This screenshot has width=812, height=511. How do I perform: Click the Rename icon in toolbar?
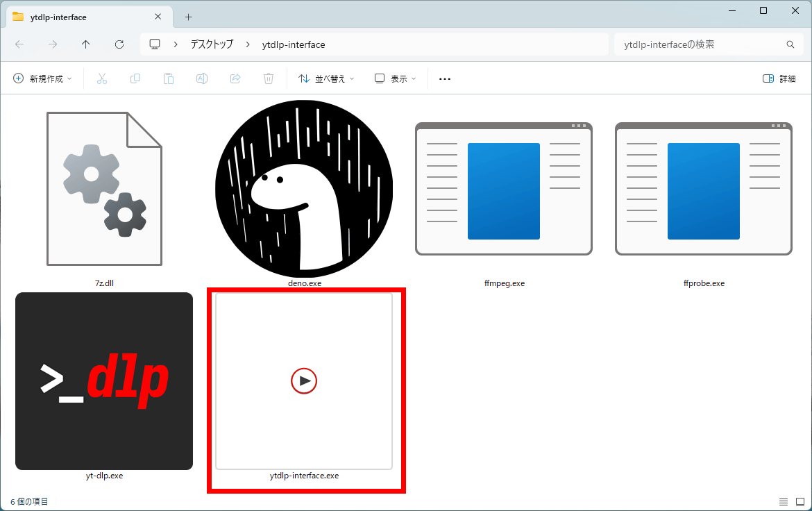point(202,78)
